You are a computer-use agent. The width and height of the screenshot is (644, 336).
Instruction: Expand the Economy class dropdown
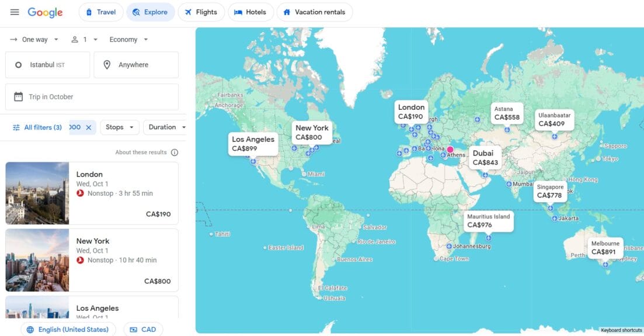tap(128, 40)
